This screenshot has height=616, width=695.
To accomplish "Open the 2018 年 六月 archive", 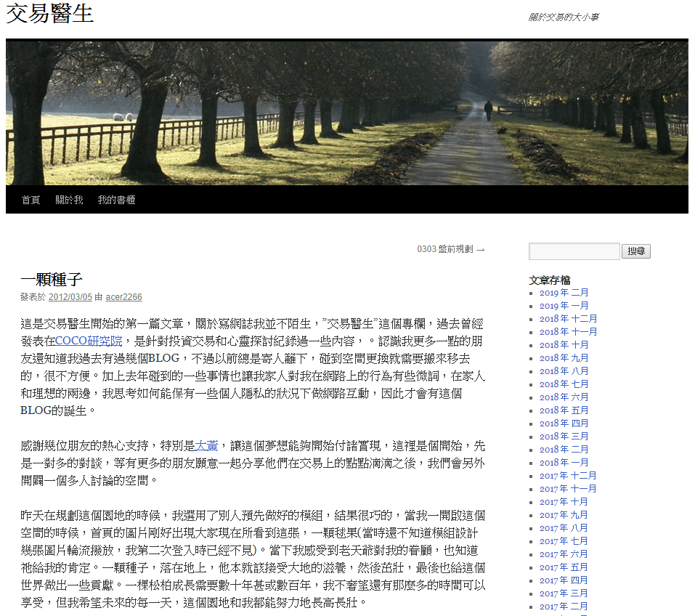I will (x=564, y=397).
